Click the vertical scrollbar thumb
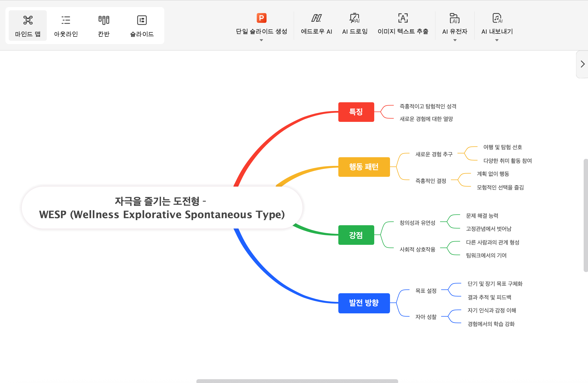The image size is (588, 383). [586, 215]
